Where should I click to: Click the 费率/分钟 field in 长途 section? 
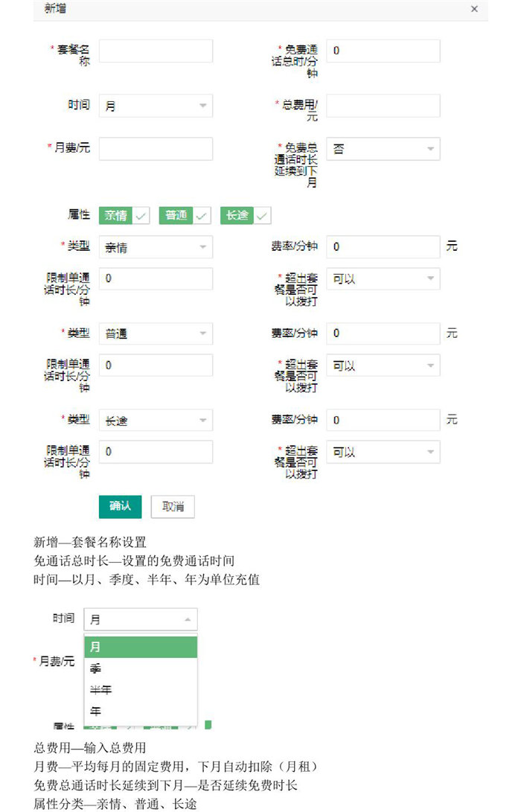[x=383, y=421]
